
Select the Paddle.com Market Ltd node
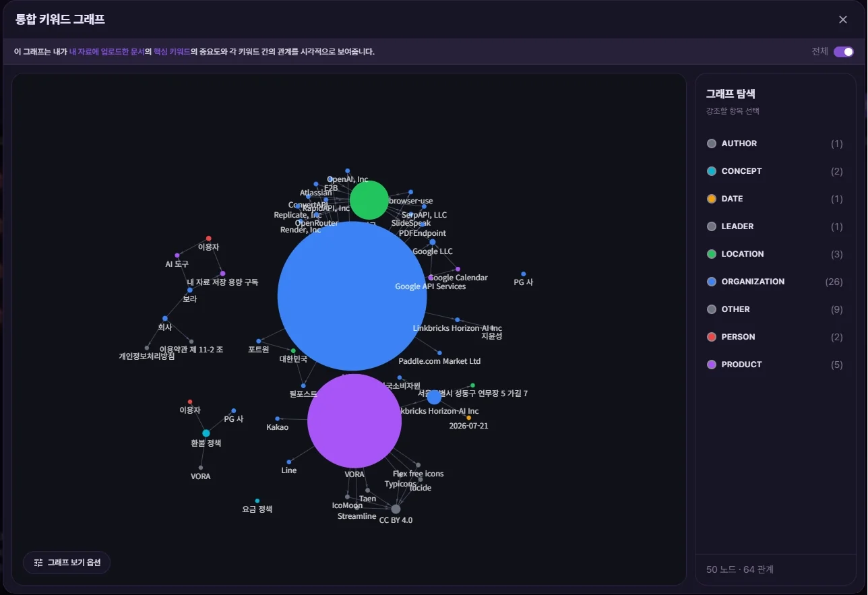(439, 353)
